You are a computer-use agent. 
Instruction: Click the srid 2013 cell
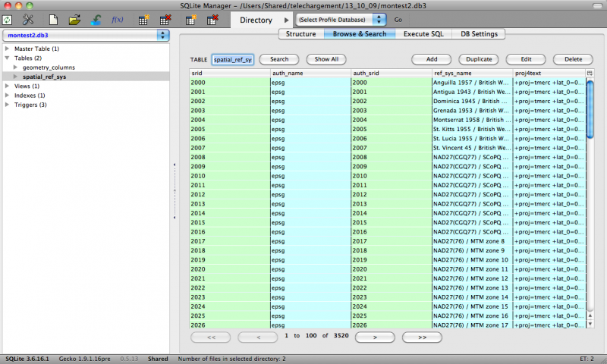230,204
